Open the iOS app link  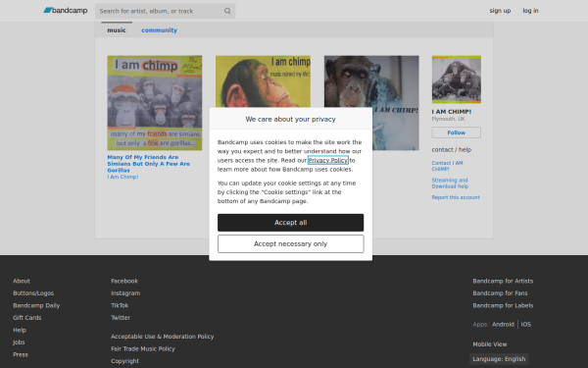coord(525,325)
